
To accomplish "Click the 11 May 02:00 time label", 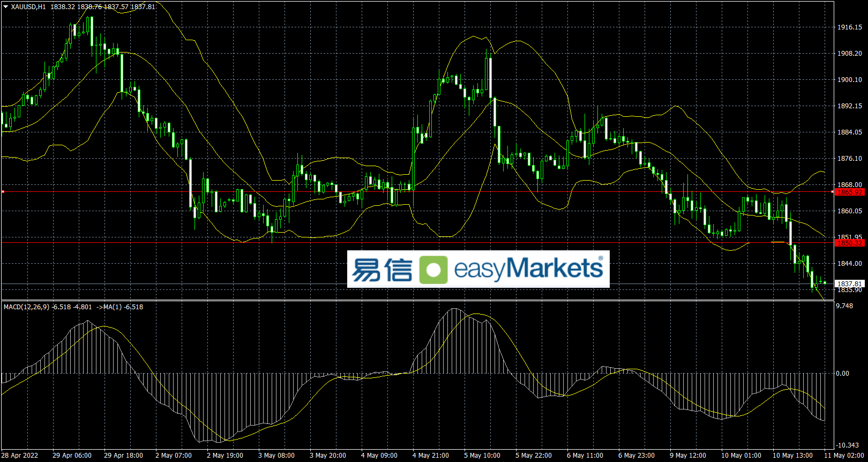I will (844, 456).
